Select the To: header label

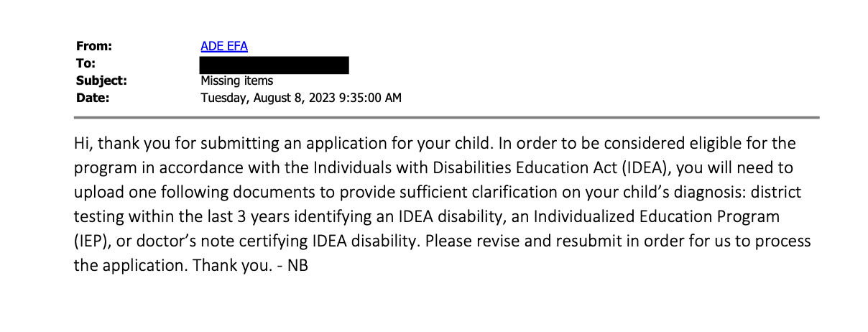86,63
